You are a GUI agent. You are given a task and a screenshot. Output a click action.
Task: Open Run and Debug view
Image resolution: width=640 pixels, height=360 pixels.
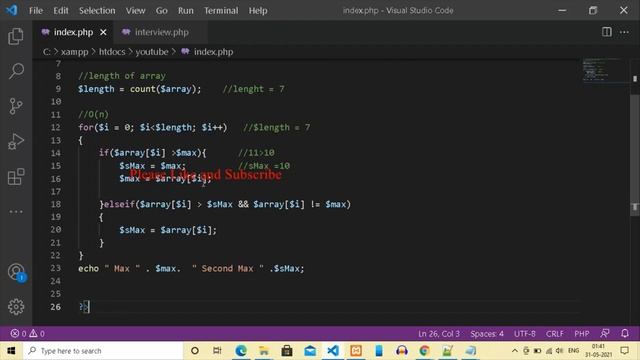point(16,141)
